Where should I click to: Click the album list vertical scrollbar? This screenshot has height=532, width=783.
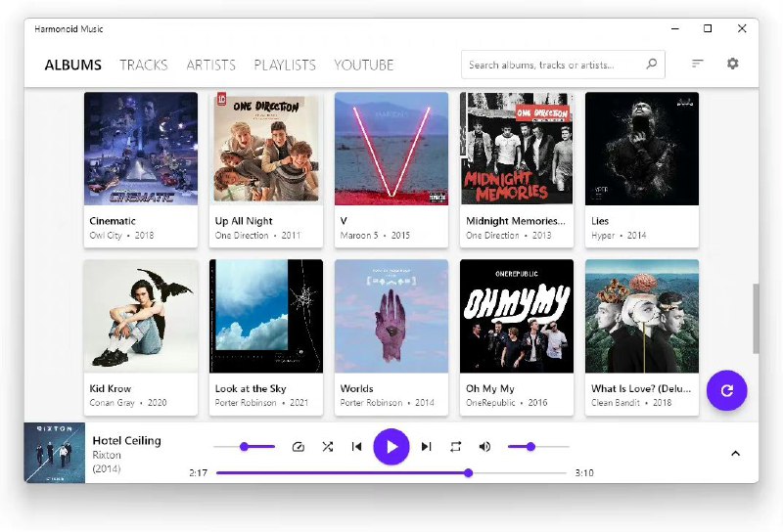point(756,319)
